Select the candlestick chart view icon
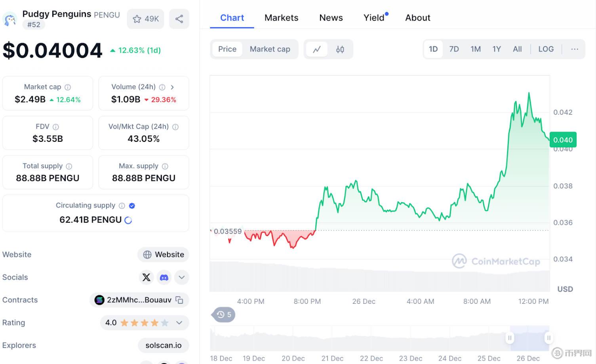 pyautogui.click(x=340, y=50)
